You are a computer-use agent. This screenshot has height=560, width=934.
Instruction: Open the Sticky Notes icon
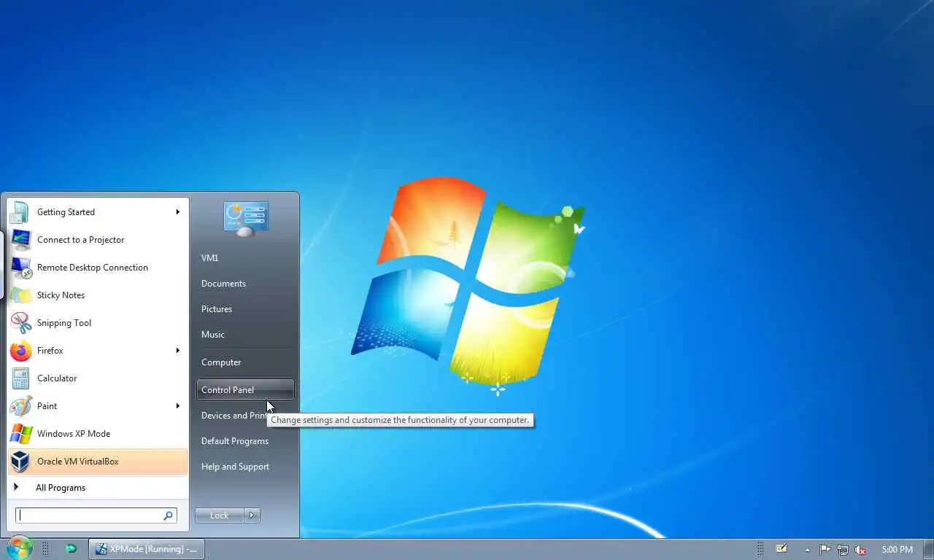tap(20, 295)
